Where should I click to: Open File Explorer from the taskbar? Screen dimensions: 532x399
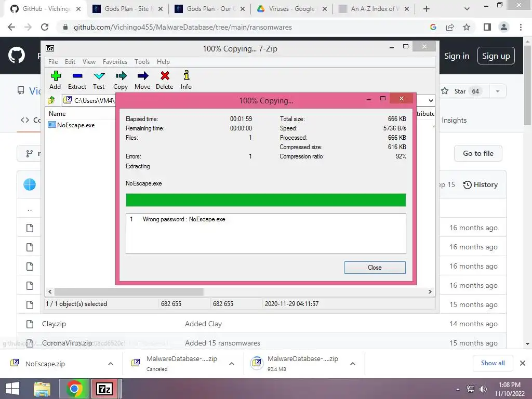click(42, 389)
